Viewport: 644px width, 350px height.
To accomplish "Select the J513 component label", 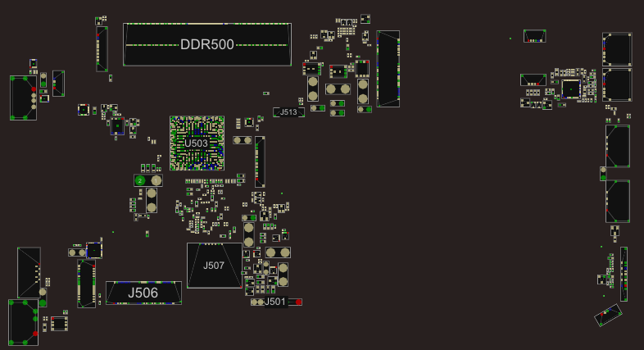I will pos(288,111).
